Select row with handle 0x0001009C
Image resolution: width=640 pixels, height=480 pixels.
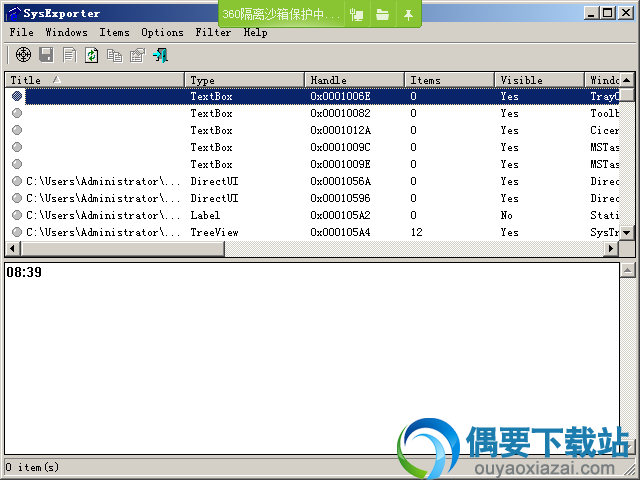pyautogui.click(x=312, y=147)
